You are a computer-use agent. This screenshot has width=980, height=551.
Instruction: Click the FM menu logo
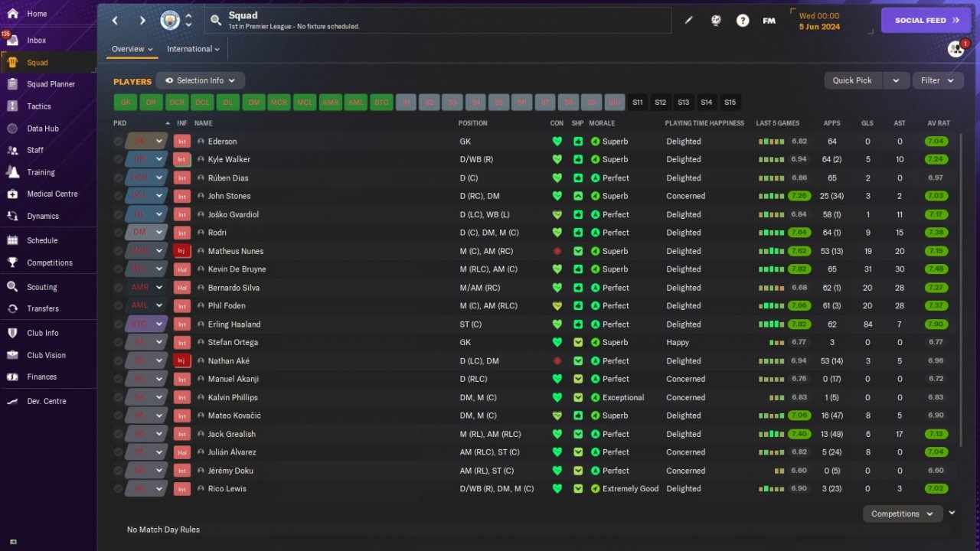[769, 21]
